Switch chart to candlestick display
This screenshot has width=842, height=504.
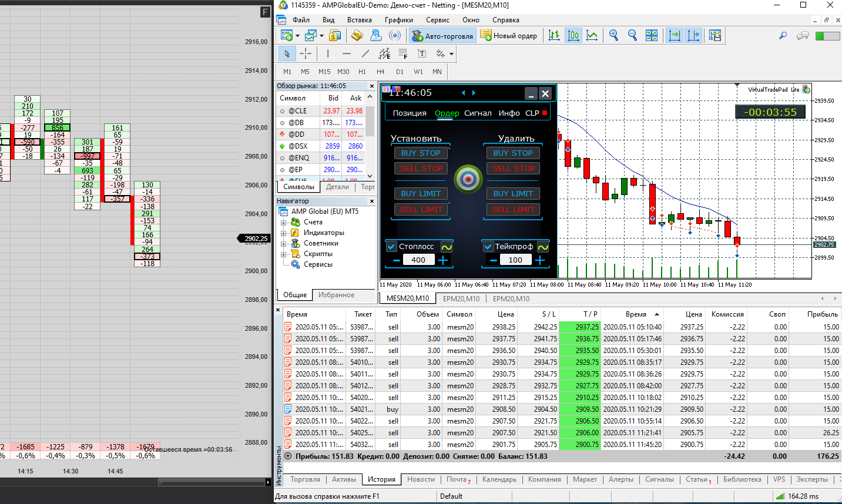pyautogui.click(x=573, y=36)
